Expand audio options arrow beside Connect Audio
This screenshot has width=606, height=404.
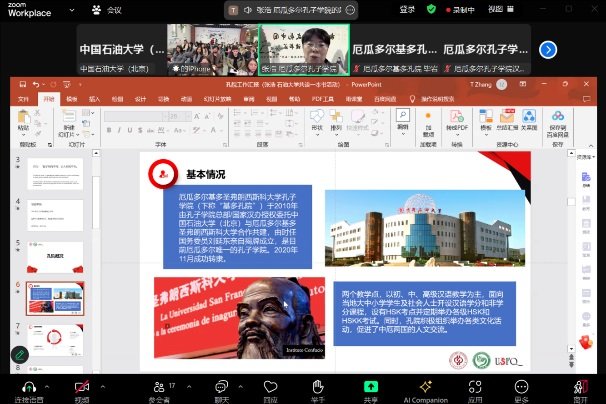pyautogui.click(x=47, y=386)
